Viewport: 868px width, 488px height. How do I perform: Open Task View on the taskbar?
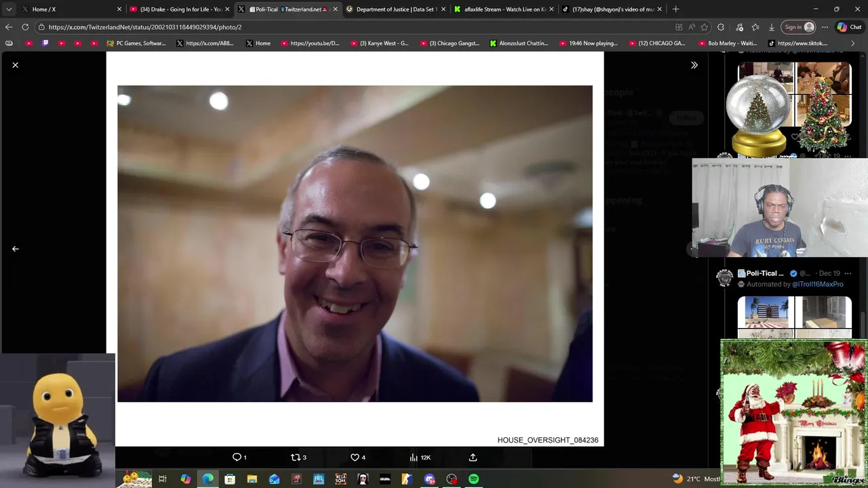point(163,479)
